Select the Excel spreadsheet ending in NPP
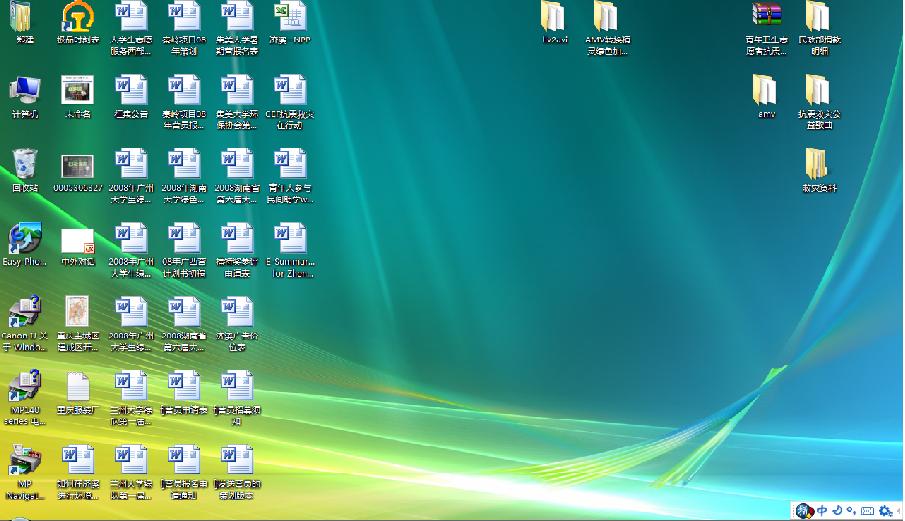Viewport: 905px width, 521px height. pyautogui.click(x=290, y=16)
